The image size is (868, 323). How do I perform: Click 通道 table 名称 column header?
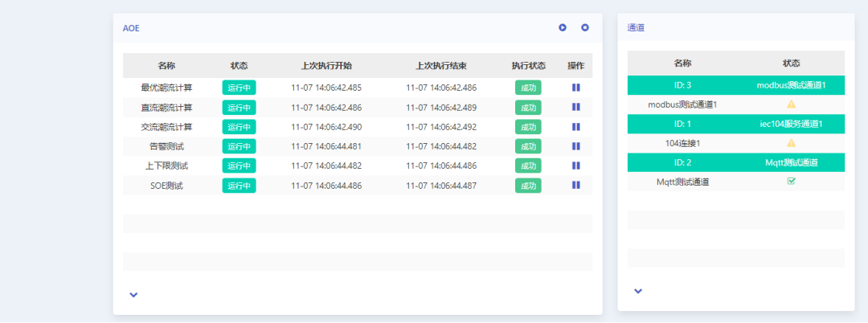click(682, 63)
